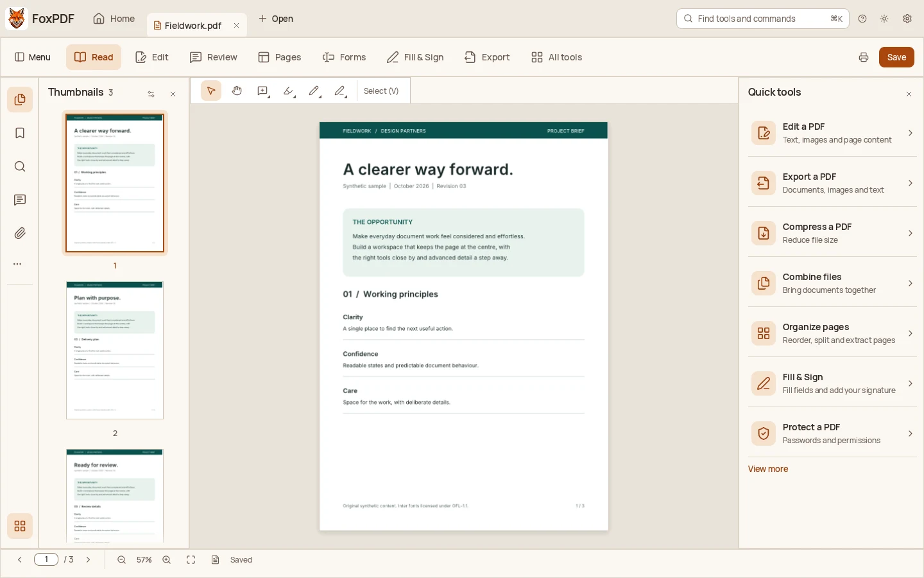This screenshot has width=924, height=578.
Task: Open settings gear icon
Action: (907, 19)
